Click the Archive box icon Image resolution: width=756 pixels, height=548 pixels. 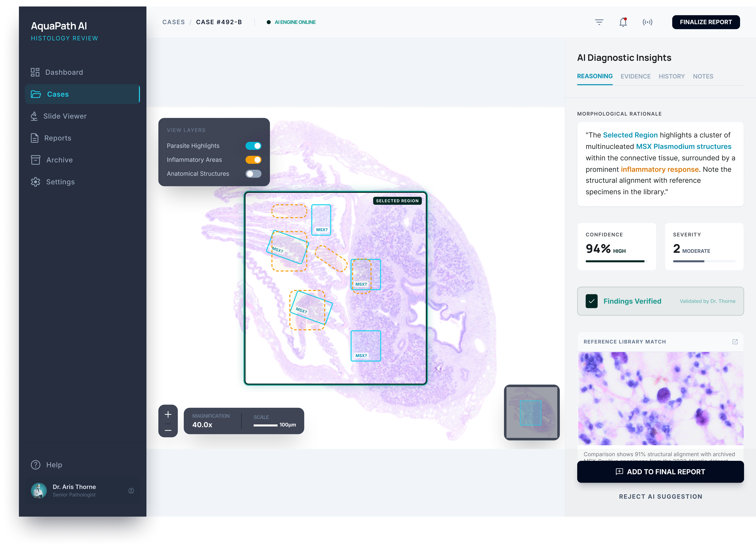35,160
